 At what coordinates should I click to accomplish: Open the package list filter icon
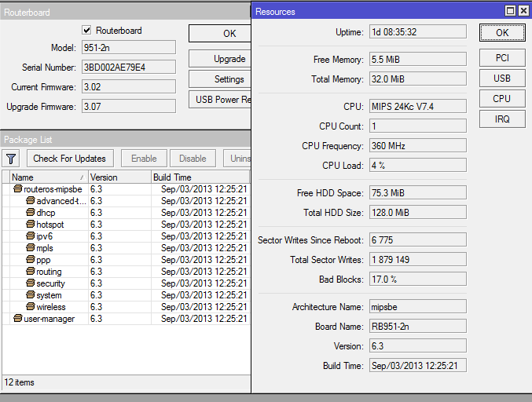pos(11,159)
